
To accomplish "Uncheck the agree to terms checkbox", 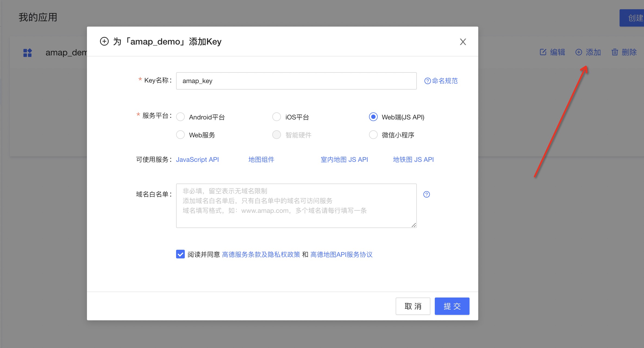I will (x=180, y=254).
